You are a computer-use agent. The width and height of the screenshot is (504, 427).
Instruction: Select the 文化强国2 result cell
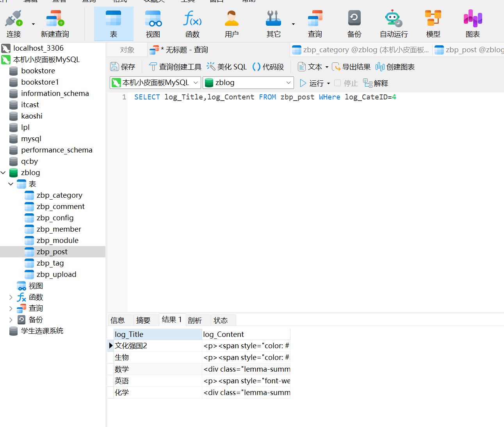tap(158, 345)
